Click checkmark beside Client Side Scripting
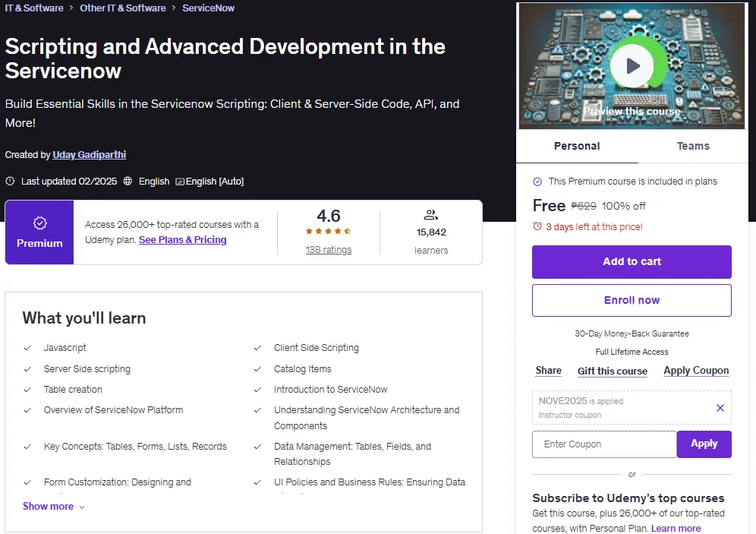The image size is (756, 534). tap(257, 348)
